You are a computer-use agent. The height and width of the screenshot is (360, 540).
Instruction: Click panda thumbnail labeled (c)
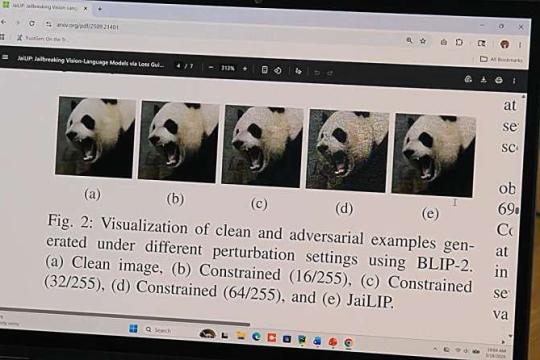[262, 146]
